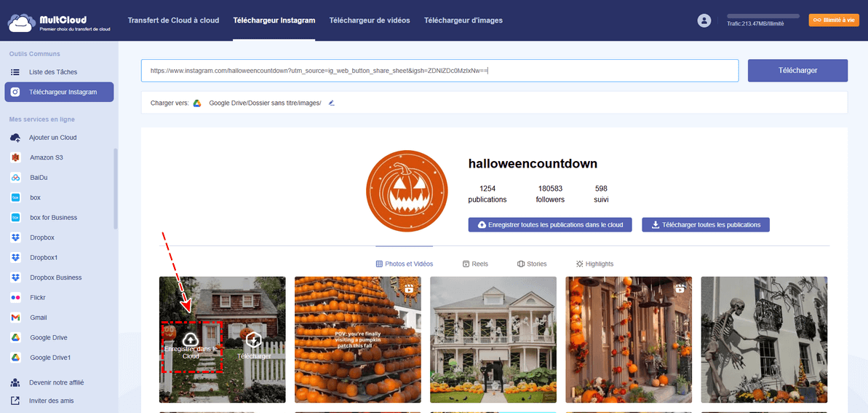Open Téléchargeur Instagram sidebar item
The image size is (868, 413).
pyautogui.click(x=59, y=92)
